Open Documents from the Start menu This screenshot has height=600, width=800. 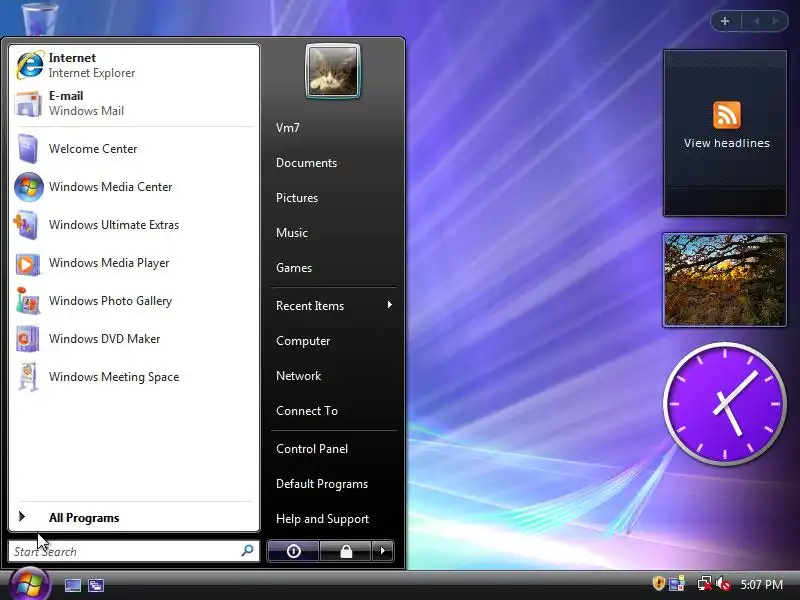[306, 163]
